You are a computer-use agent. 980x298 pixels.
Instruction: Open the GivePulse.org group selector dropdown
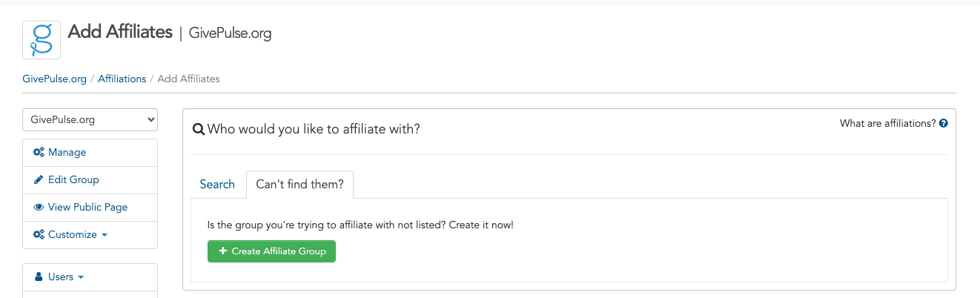pos(90,119)
